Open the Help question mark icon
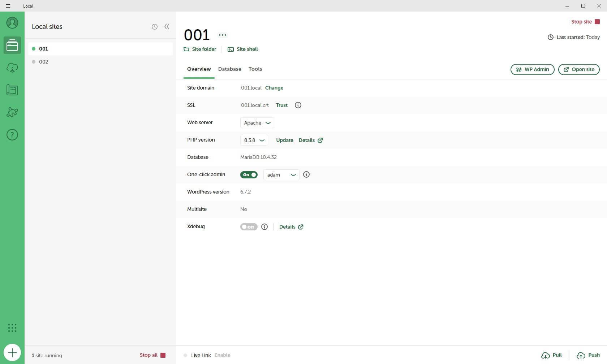 coord(12,135)
